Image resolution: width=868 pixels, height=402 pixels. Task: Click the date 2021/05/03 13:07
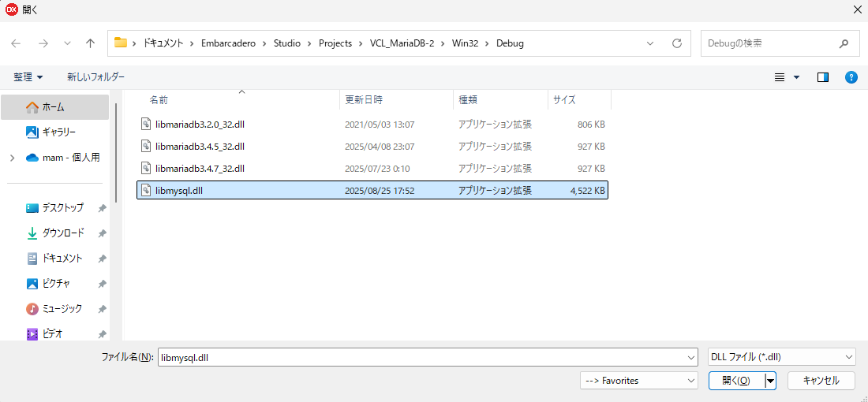[x=380, y=125]
